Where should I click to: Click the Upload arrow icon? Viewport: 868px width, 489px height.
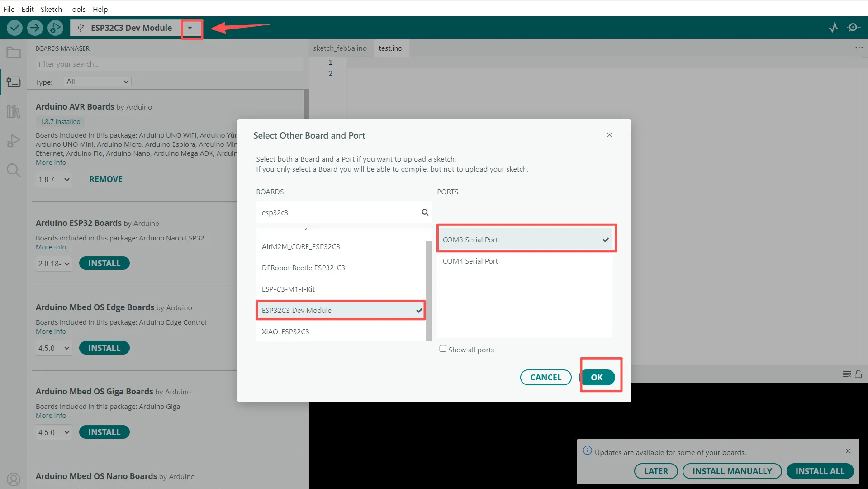coord(35,28)
